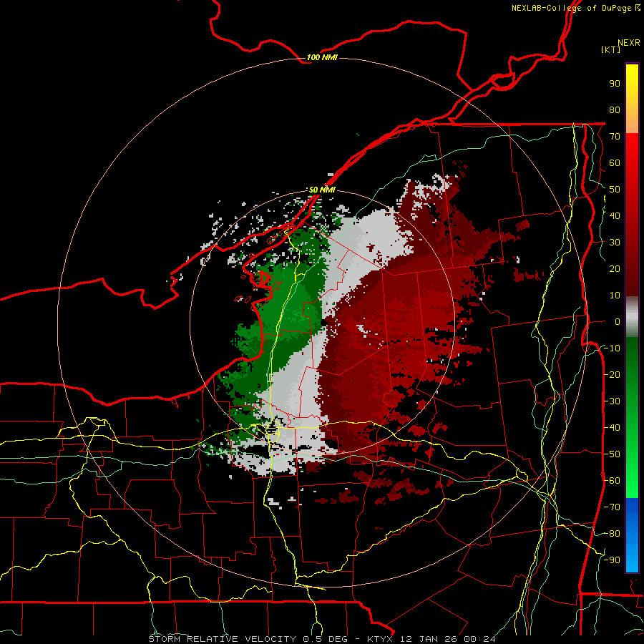Click the black radar site dot at center
Image resolution: width=644 pixels, height=644 pixels.
[323, 323]
